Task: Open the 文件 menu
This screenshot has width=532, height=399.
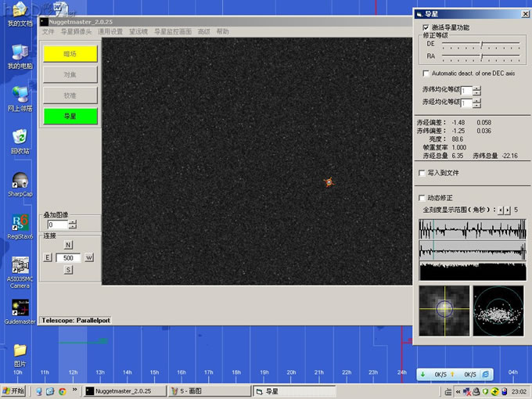Action: pos(48,32)
